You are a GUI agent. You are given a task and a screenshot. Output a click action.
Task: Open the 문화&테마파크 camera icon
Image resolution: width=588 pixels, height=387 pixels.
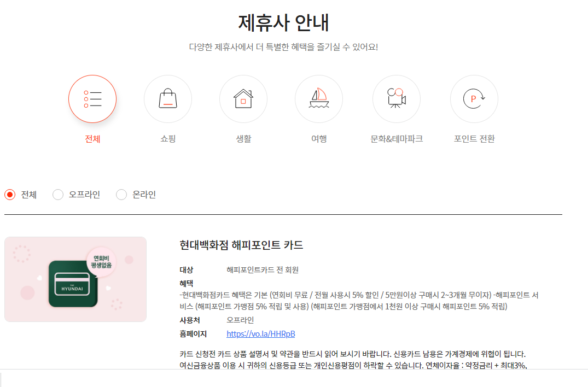click(397, 99)
